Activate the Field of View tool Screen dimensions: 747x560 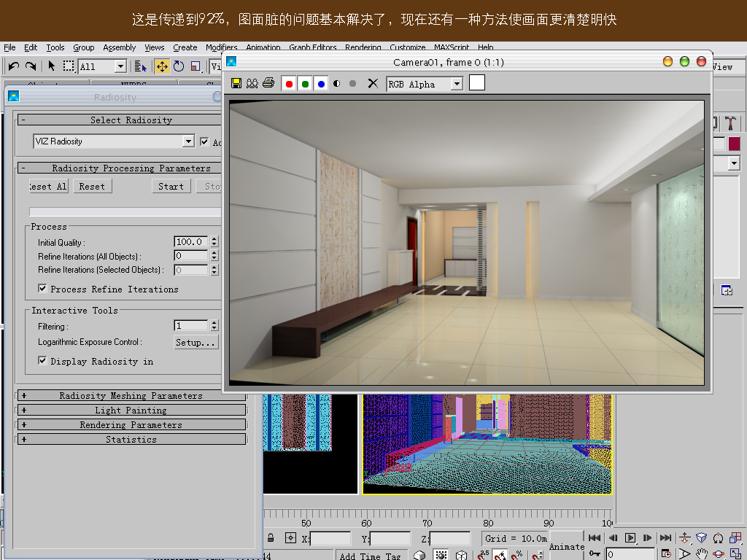(x=684, y=554)
